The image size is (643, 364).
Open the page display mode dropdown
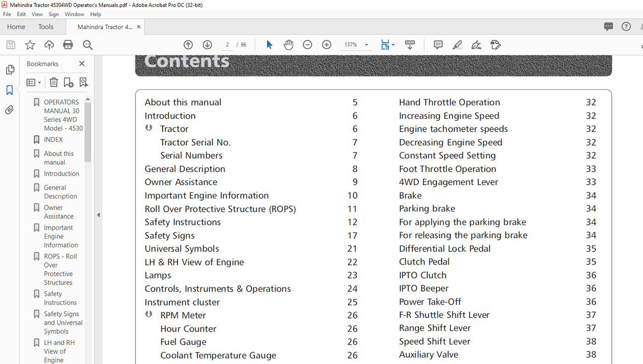[393, 45]
